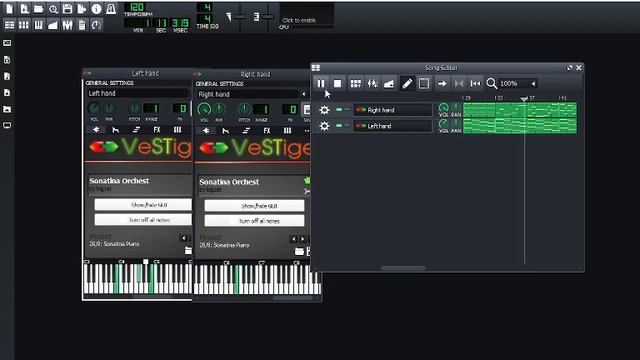
Task: Show the Song Editor via toolbar
Action: tap(9, 25)
